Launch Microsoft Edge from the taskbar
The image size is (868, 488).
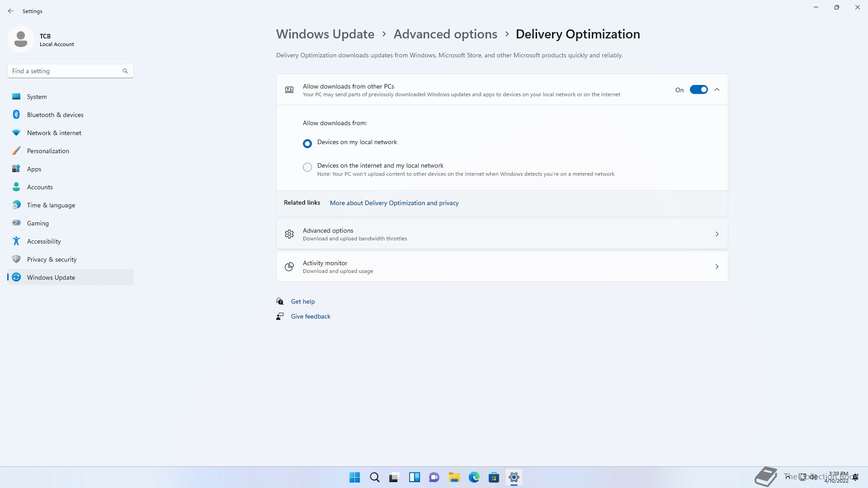click(x=474, y=477)
